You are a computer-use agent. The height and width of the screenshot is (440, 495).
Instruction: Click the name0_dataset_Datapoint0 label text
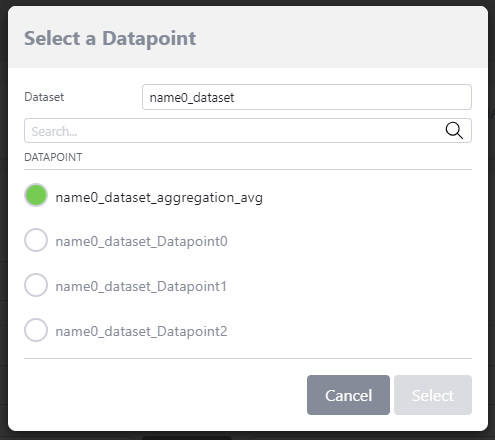click(x=141, y=241)
